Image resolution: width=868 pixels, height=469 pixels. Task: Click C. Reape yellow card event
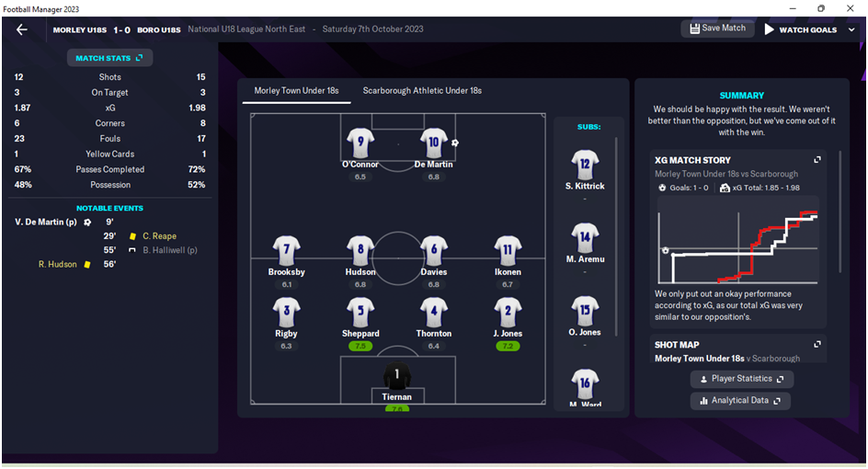[x=141, y=236]
